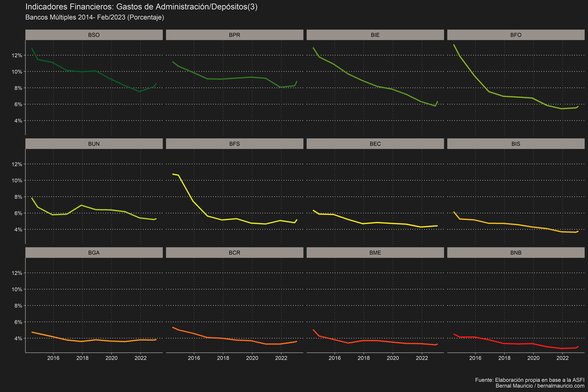Click the BFS panel header

235,144
